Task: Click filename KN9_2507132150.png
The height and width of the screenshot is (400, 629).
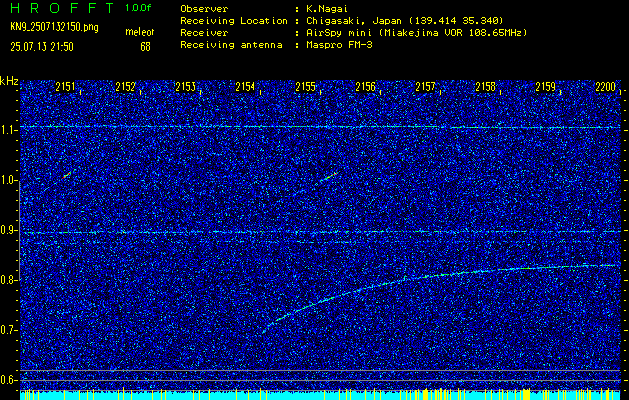Action: coord(54,27)
